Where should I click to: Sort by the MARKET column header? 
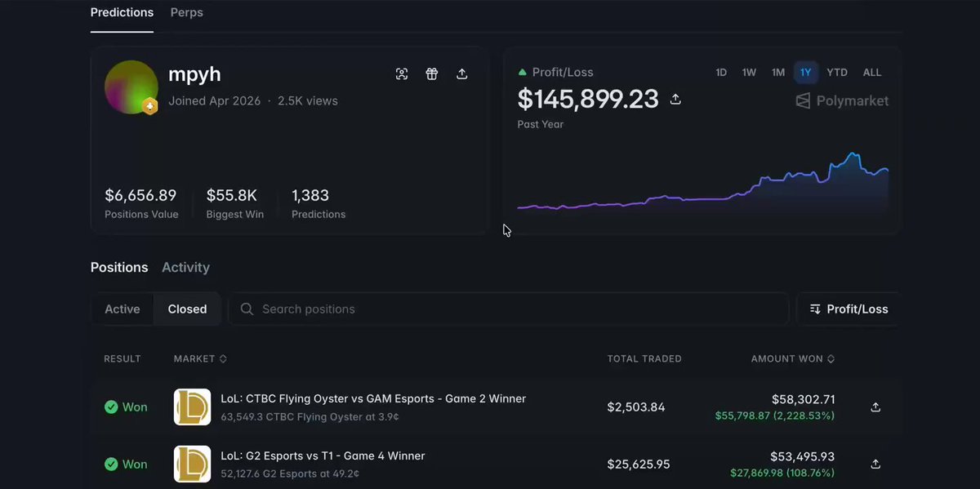click(x=200, y=359)
